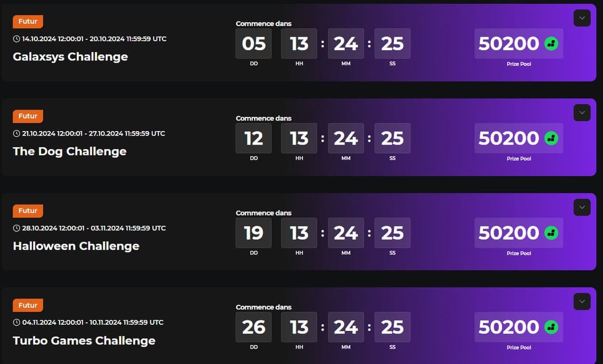This screenshot has width=603, height=364.
Task: Click the clock icon beside Halloween Challenge dates
Action: click(x=17, y=228)
